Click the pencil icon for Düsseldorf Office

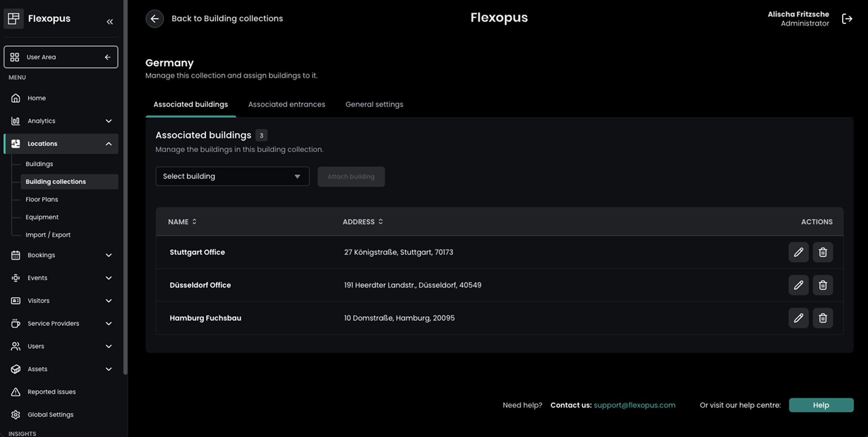[x=798, y=285]
